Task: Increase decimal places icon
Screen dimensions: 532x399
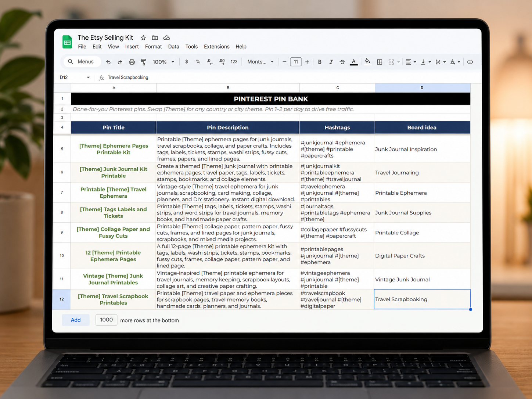Action: 222,62
